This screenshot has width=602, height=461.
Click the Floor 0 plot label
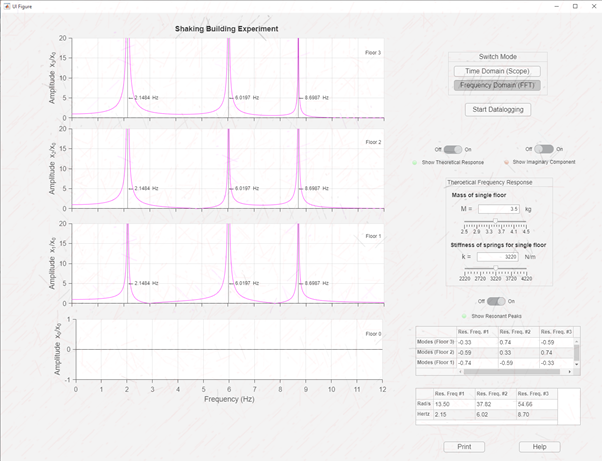[373, 334]
